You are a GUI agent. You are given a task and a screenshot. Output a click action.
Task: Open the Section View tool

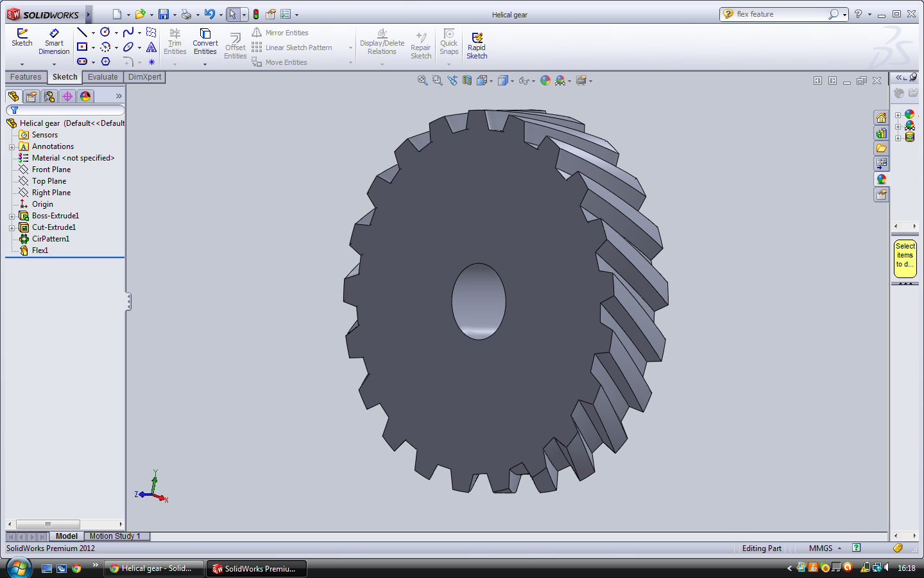point(467,80)
